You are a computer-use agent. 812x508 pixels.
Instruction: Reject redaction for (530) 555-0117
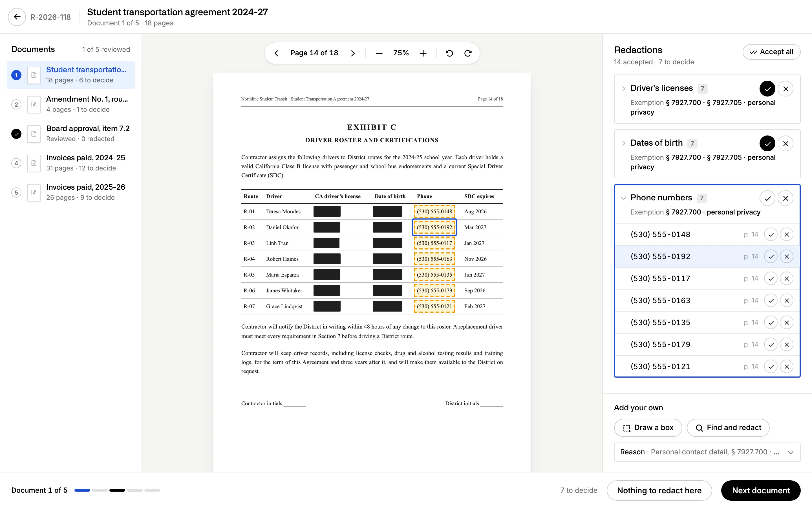[787, 279]
